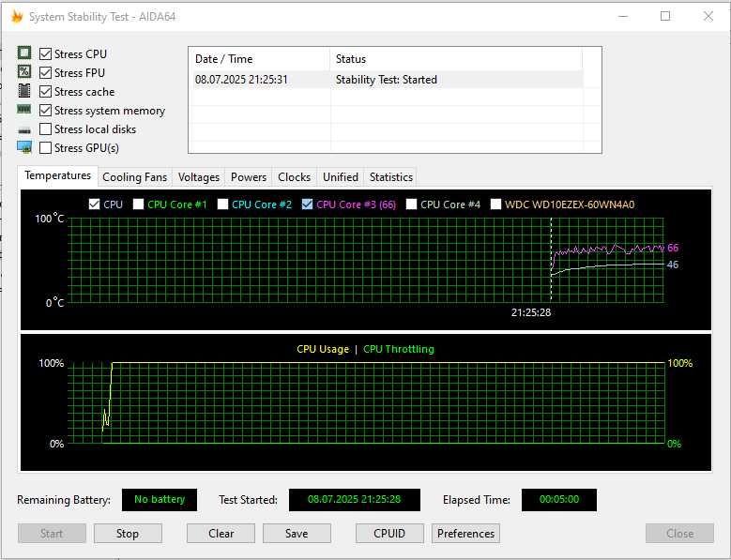Click the 21:25:28 graph time marker

(531, 312)
